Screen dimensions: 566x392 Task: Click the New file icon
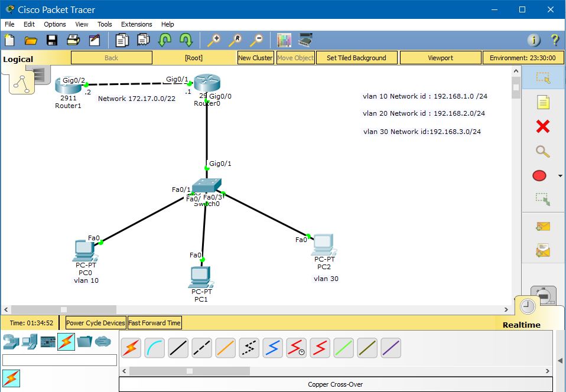pos(9,40)
